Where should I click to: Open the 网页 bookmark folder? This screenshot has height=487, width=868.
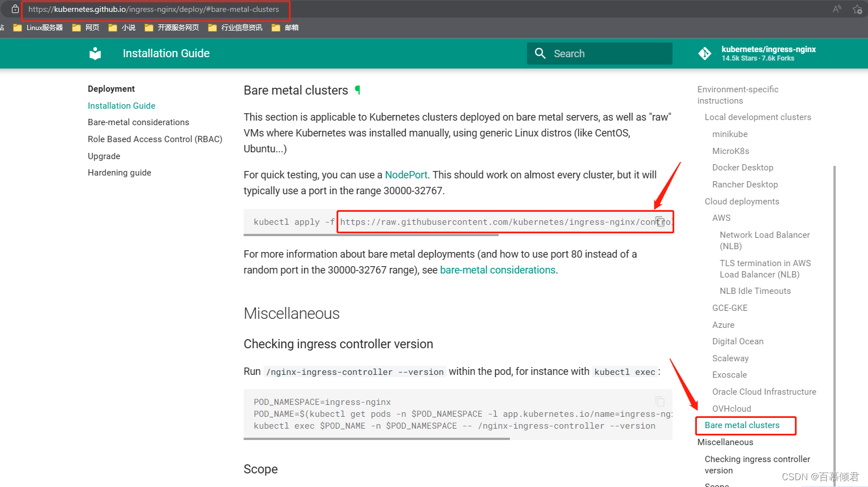click(x=86, y=27)
